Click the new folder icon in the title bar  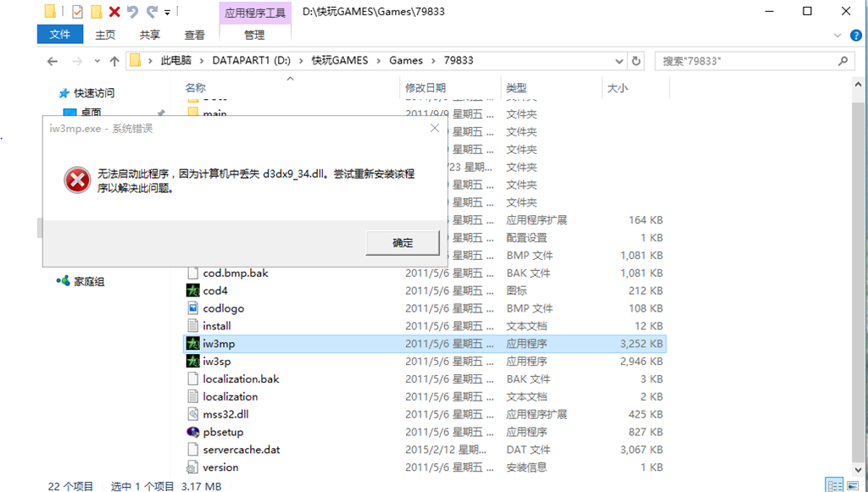[97, 11]
